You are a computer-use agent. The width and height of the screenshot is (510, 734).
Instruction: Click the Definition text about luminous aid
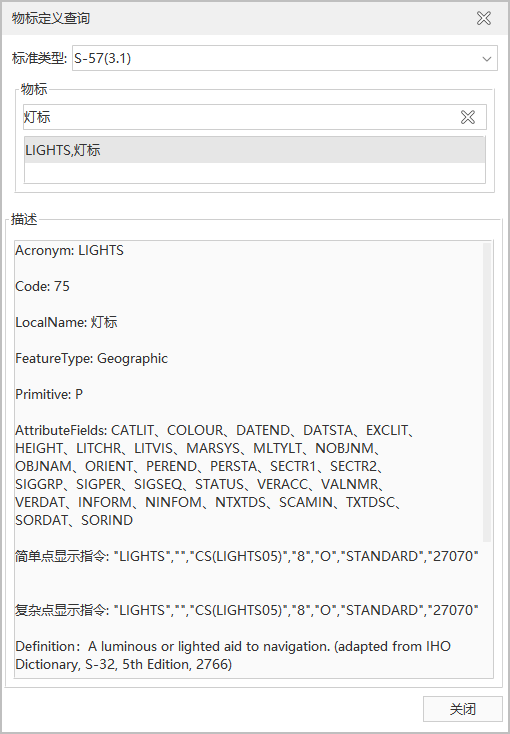[233, 655]
